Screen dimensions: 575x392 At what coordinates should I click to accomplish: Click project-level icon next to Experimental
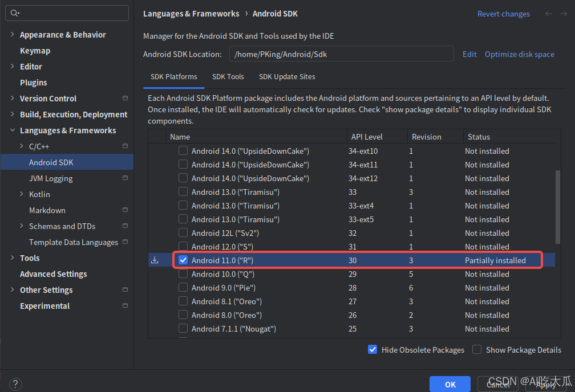(x=125, y=305)
